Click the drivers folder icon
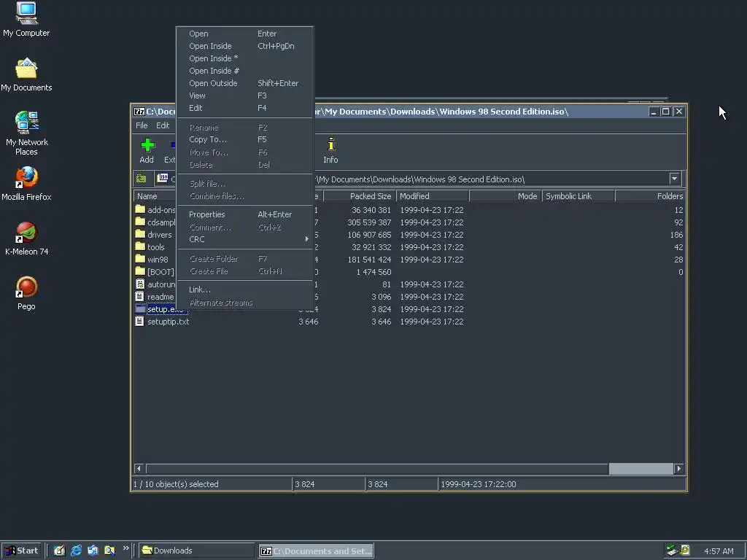Image resolution: width=747 pixels, height=560 pixels. [140, 234]
